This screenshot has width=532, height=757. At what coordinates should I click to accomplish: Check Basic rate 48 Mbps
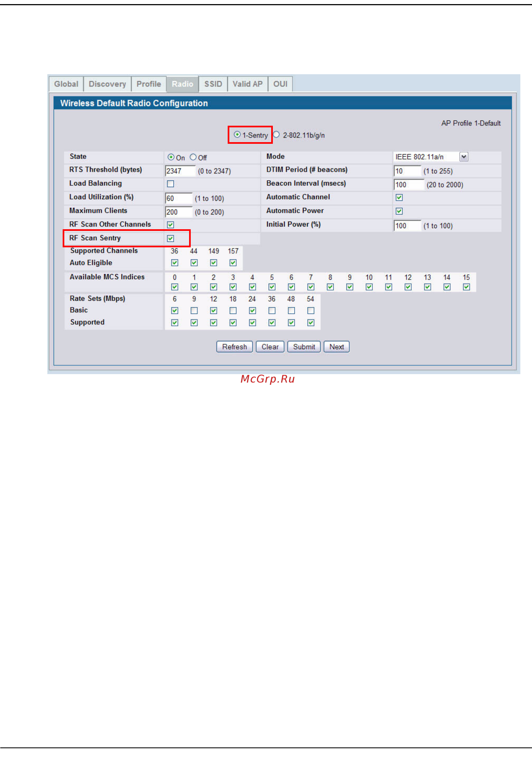click(x=291, y=311)
